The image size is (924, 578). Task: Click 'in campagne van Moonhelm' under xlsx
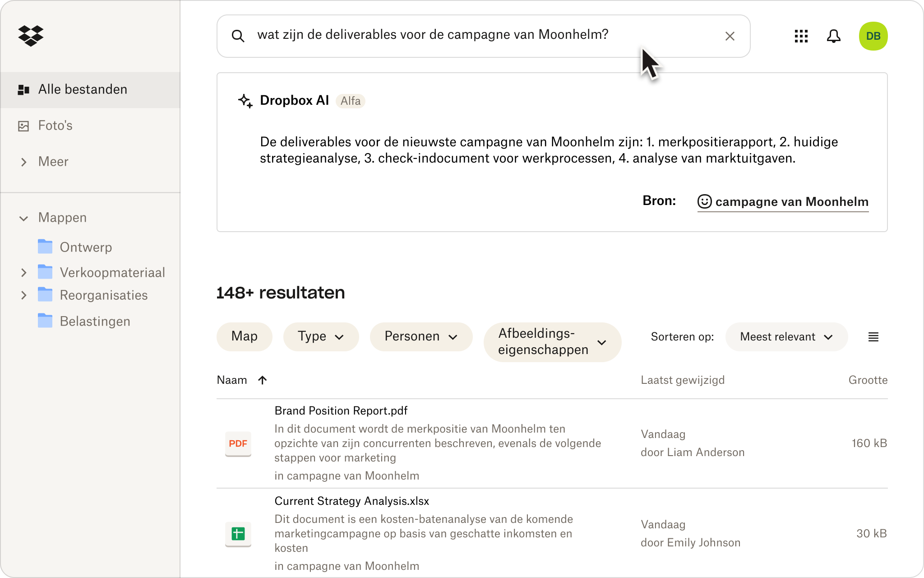pos(346,566)
